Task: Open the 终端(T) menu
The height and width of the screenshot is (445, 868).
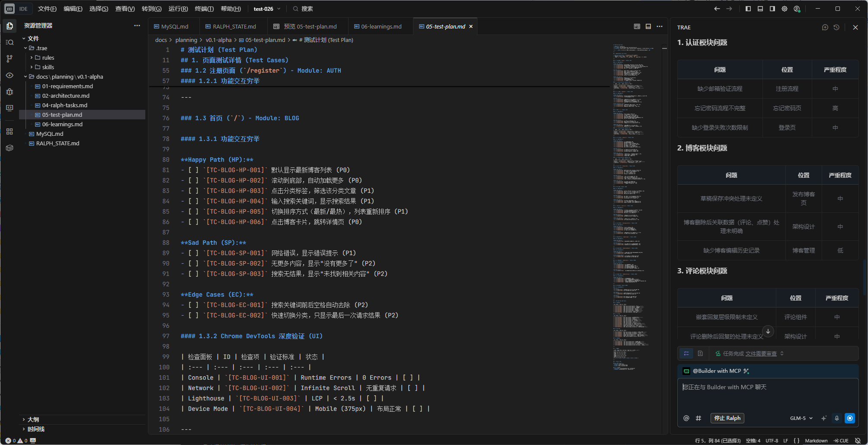Action: (204, 9)
